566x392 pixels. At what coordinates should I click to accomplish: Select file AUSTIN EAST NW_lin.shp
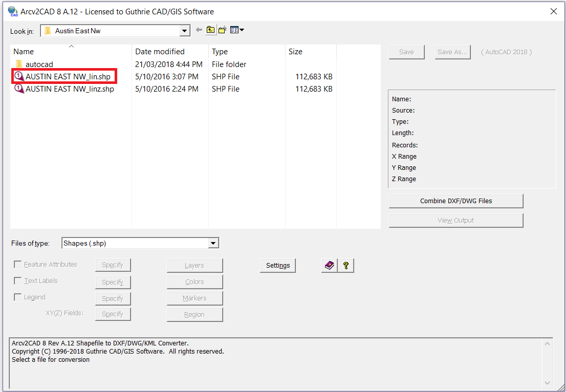click(68, 77)
